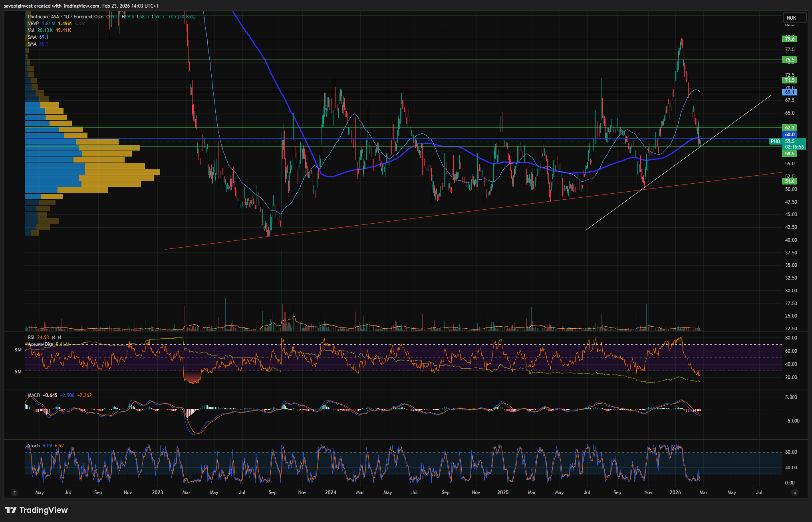
Task: Click the TradingView logo at bottom left
Action: [36, 510]
